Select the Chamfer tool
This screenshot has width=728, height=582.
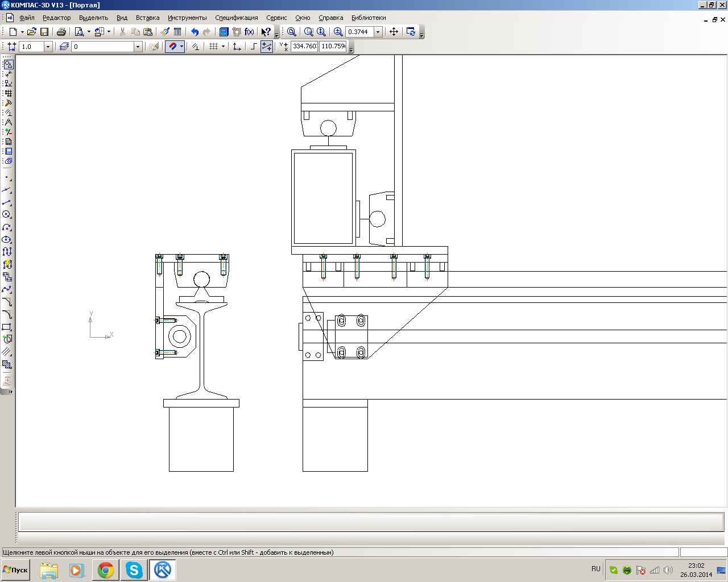tap(7, 302)
